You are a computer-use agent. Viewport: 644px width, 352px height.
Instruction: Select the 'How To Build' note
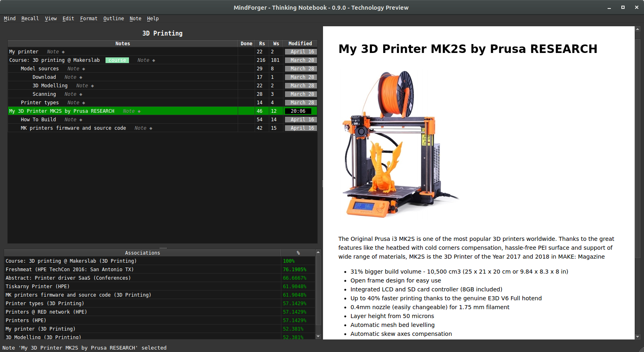coord(38,120)
